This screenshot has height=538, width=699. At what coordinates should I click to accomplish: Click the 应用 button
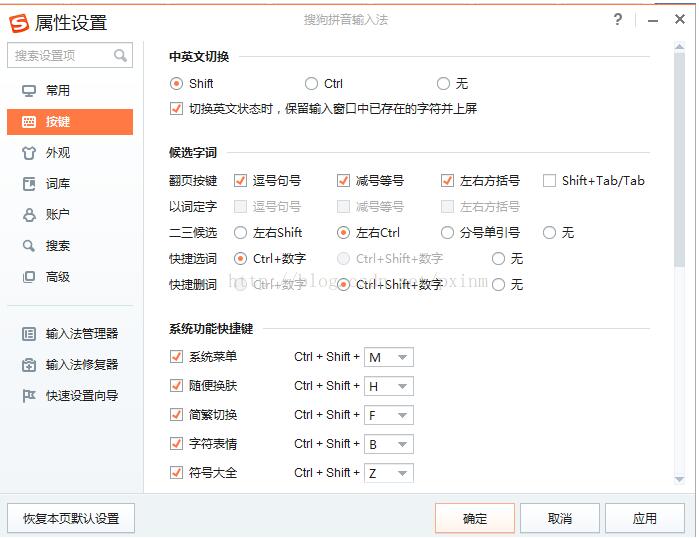[x=645, y=518]
